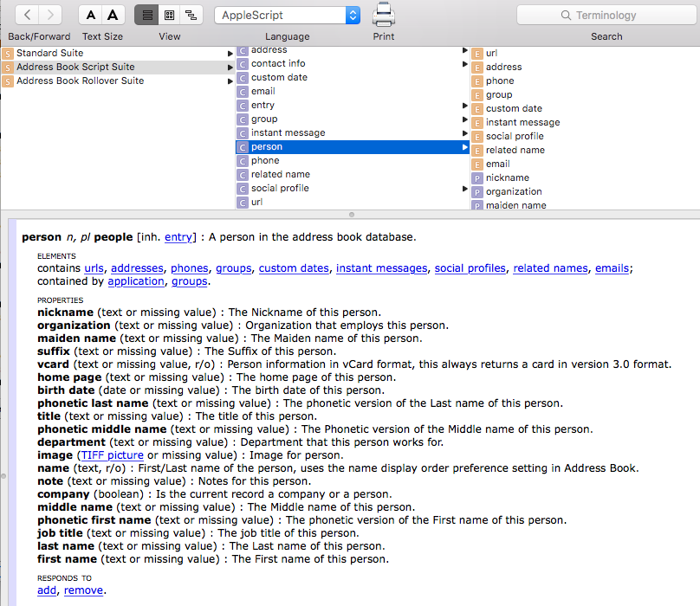Switch to list view mode
This screenshot has width=700, height=606.
pos(146,15)
